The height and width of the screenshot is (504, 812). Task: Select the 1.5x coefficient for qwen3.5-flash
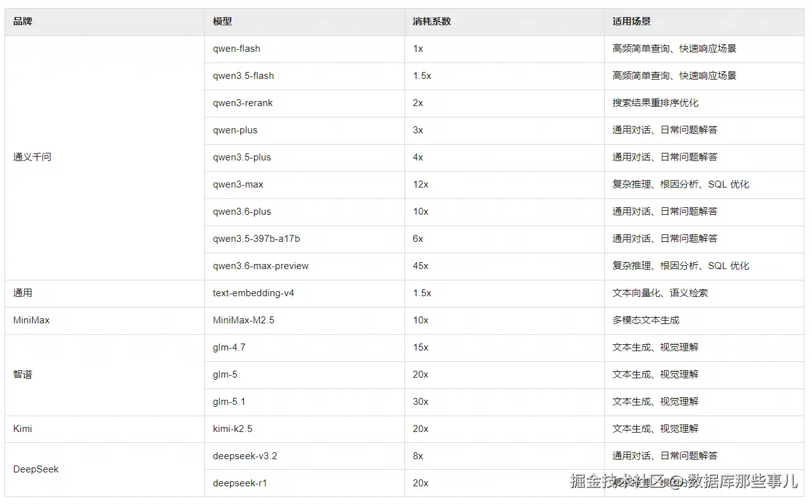pos(422,76)
